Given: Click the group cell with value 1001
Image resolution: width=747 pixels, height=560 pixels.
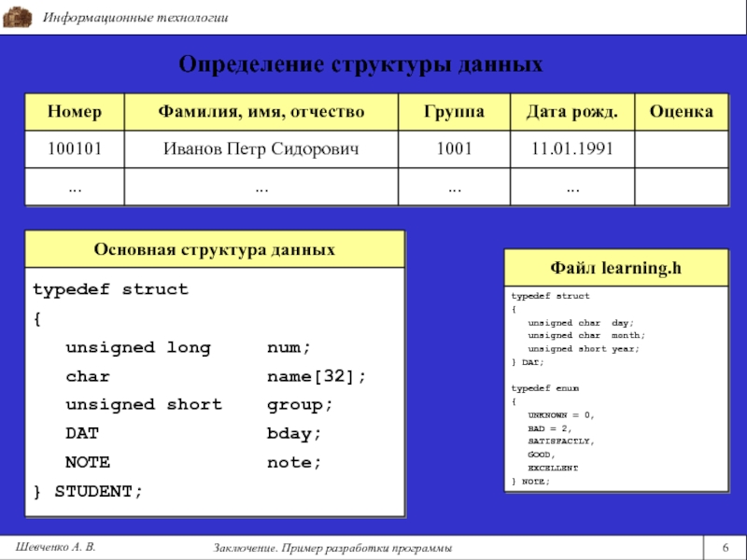Looking at the screenshot, I should [x=454, y=148].
